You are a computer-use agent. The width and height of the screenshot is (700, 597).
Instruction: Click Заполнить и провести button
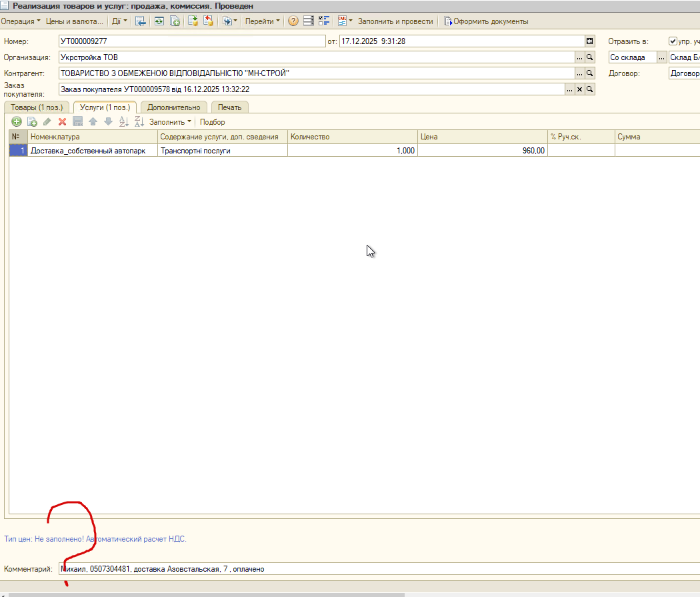click(395, 21)
